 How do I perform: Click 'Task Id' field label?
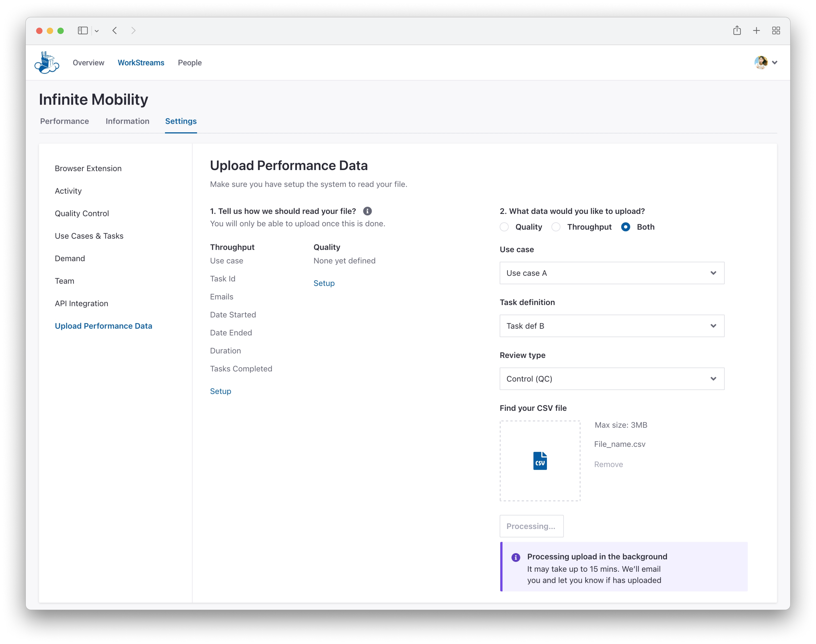click(222, 279)
